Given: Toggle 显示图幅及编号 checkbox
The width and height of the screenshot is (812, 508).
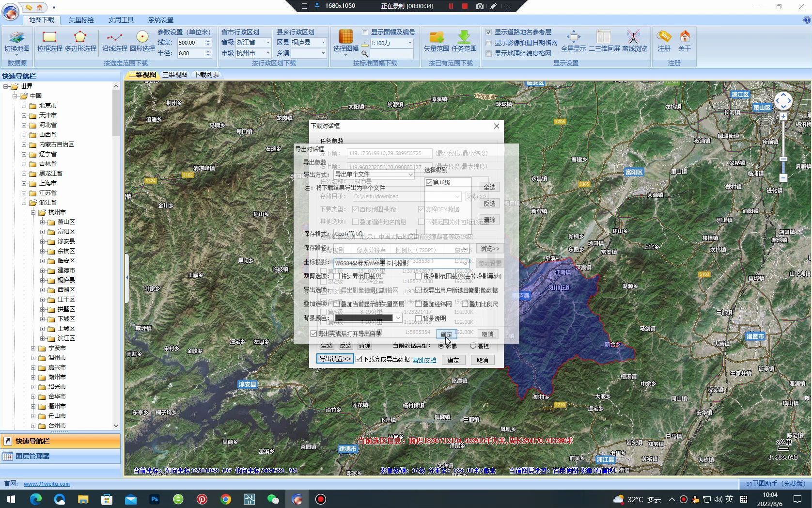Looking at the screenshot, I should (x=365, y=32).
